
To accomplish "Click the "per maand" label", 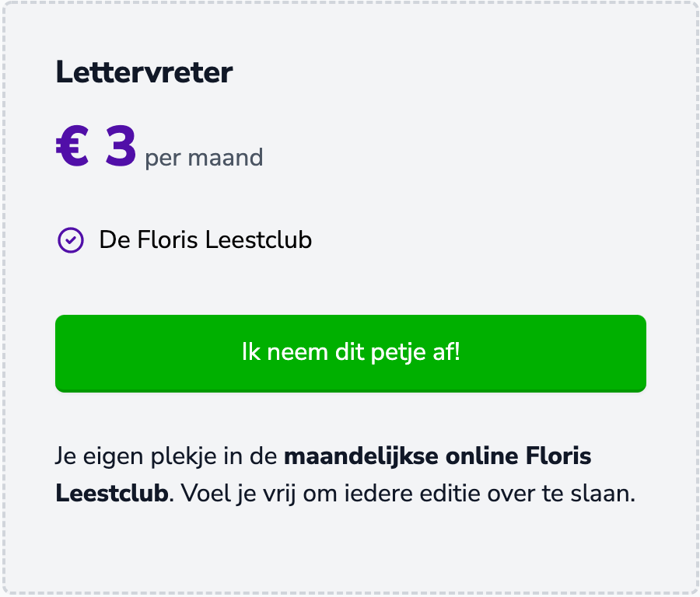I will (x=204, y=158).
